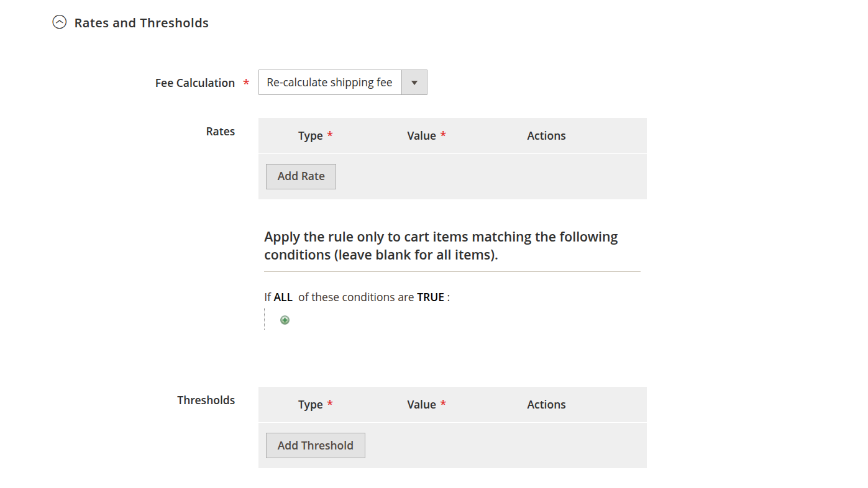This screenshot has width=868, height=488.
Task: Click the Type column header in Rates table
Action: (311, 135)
